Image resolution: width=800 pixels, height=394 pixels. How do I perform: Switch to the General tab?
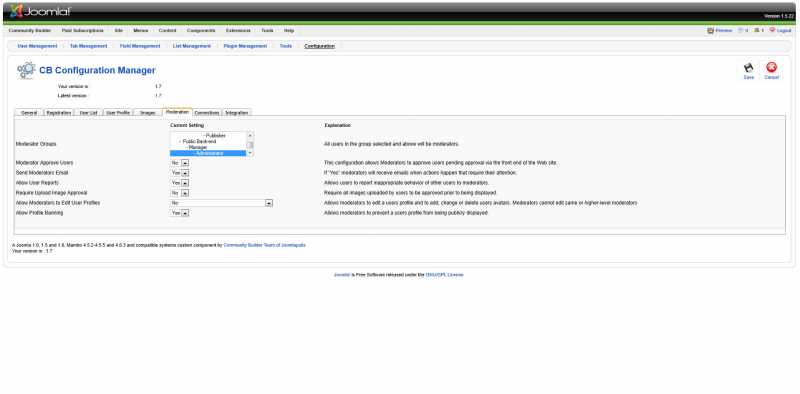click(29, 113)
